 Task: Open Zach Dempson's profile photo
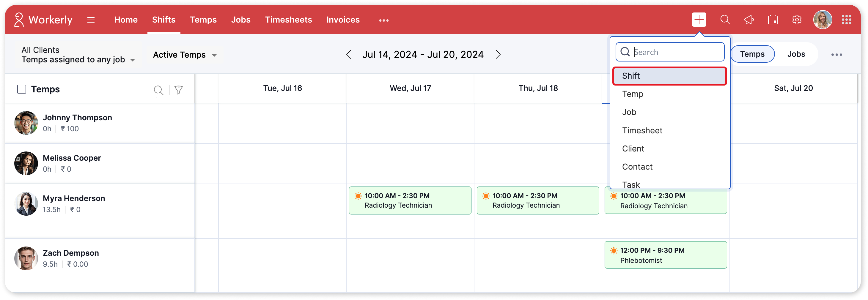point(26,258)
